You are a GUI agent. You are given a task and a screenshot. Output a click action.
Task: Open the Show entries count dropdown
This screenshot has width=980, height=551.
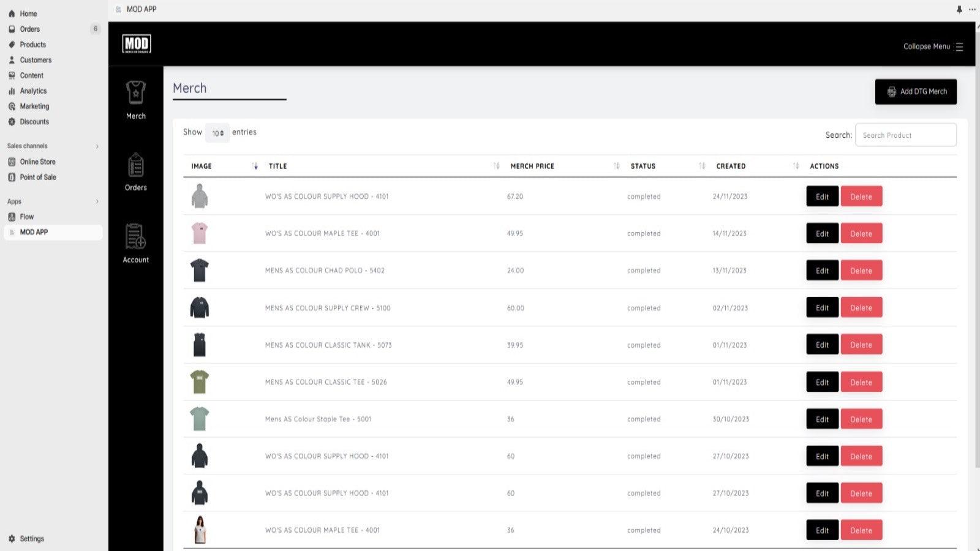(217, 133)
